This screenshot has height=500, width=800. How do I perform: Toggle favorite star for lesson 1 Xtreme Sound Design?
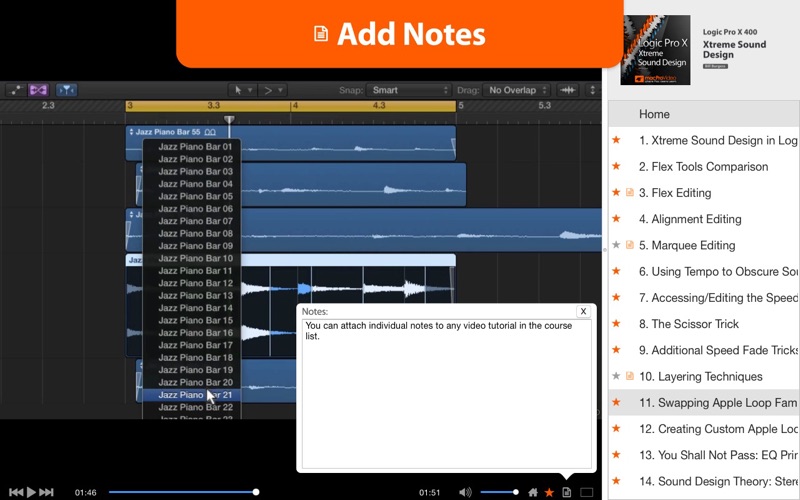click(x=616, y=140)
